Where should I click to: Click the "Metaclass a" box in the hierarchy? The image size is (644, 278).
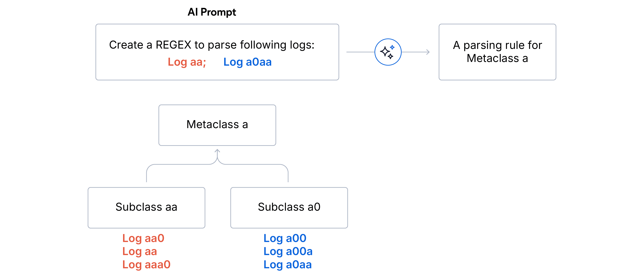(217, 125)
